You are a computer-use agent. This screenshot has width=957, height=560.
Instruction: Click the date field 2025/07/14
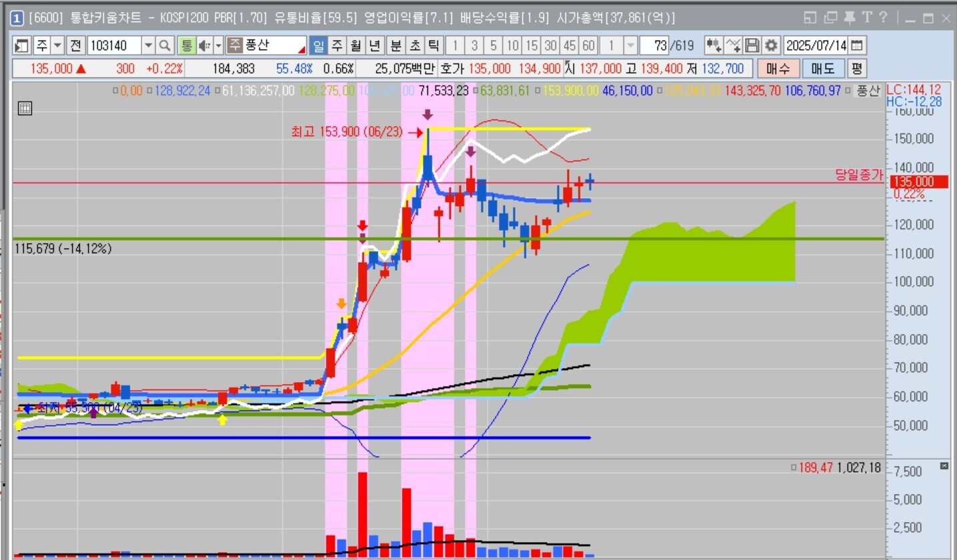(x=816, y=45)
